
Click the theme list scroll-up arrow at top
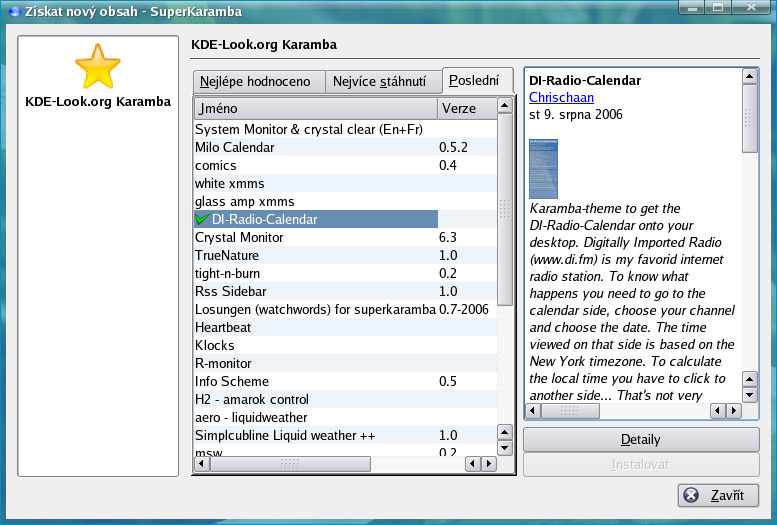tap(504, 106)
